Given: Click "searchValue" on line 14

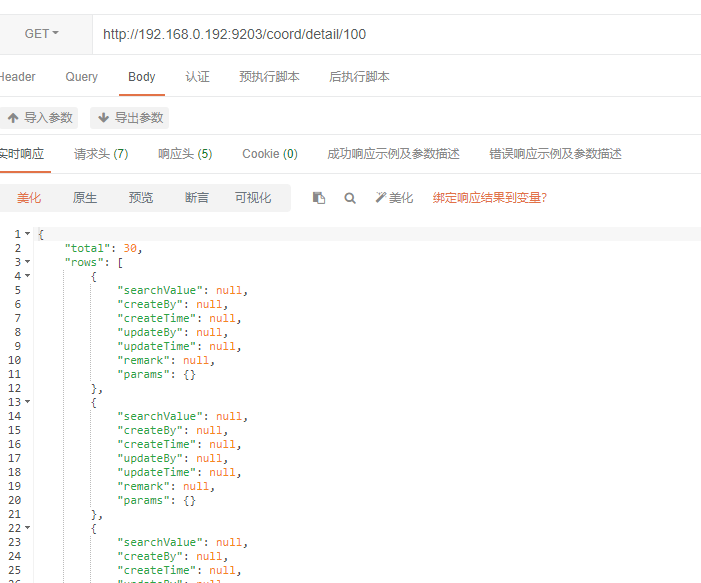Looking at the screenshot, I should [160, 416].
